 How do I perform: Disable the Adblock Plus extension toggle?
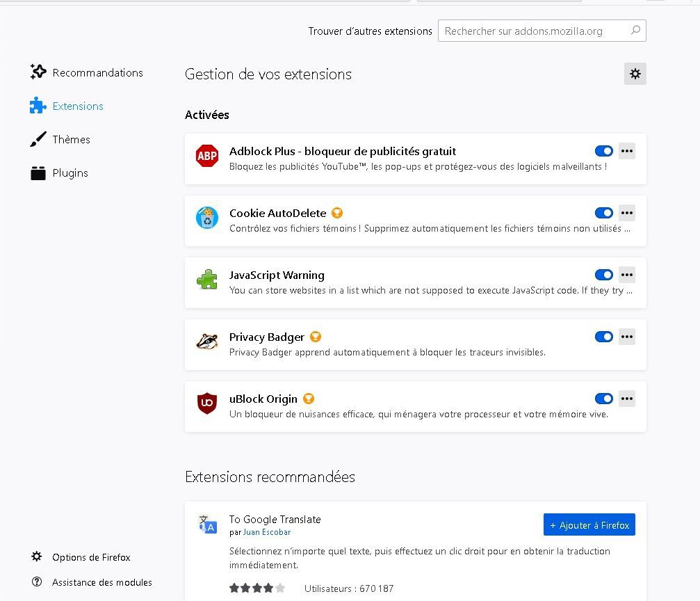pyautogui.click(x=603, y=151)
